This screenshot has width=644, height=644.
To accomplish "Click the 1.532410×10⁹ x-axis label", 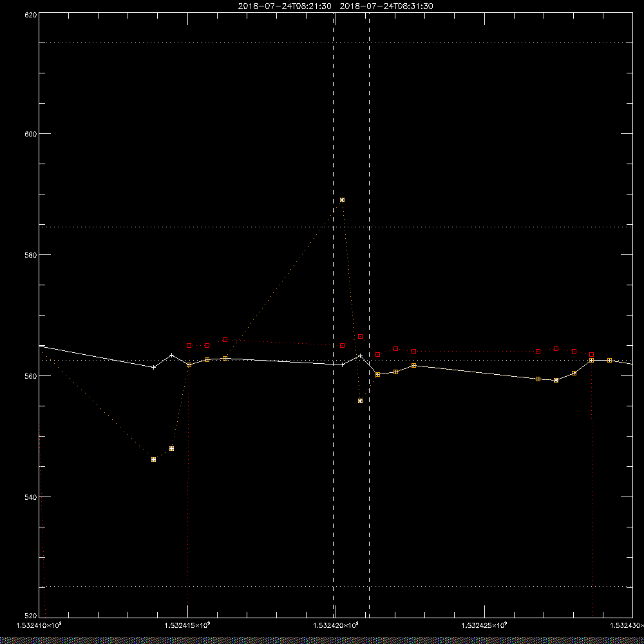I will click(x=39, y=625).
